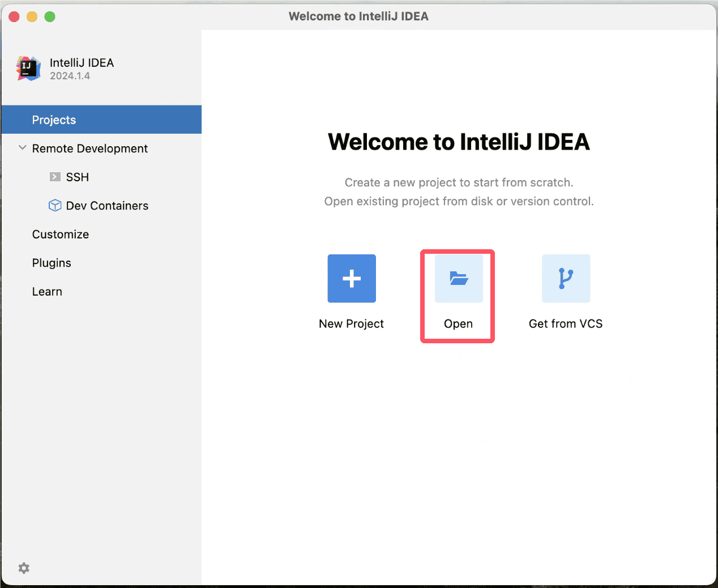The image size is (718, 588).
Task: Maximize the window with the green button
Action: click(50, 16)
